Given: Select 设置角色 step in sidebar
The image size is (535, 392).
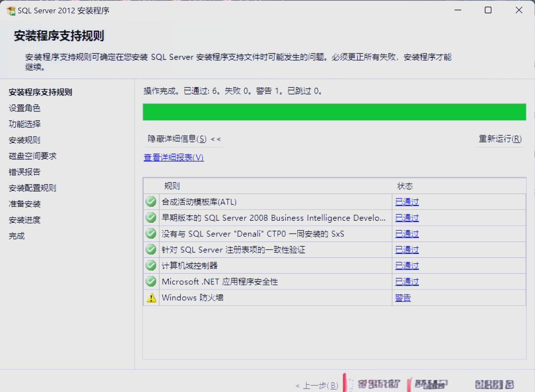Looking at the screenshot, I should 25,108.
